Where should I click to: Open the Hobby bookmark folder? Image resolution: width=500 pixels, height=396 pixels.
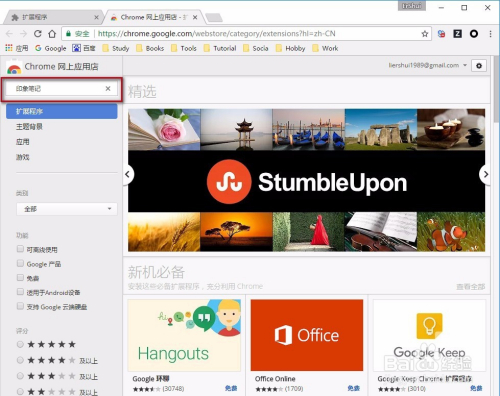(x=290, y=48)
